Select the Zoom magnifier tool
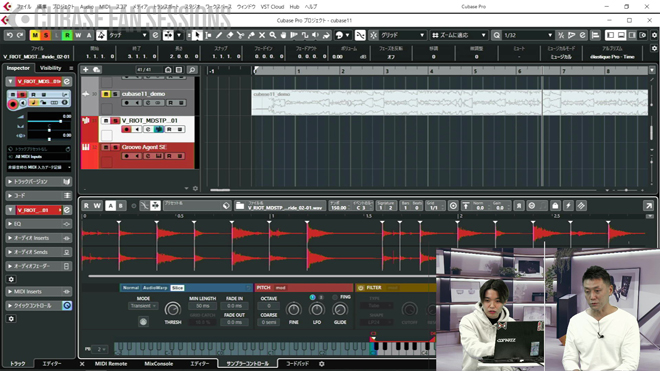 pos(273,35)
